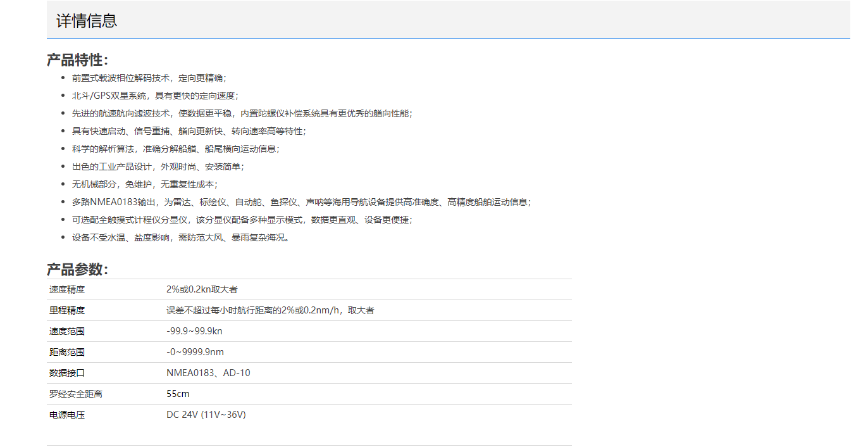This screenshot has height=447, width=868.
Task: Click the 里程精度 table label
Action: point(67,310)
